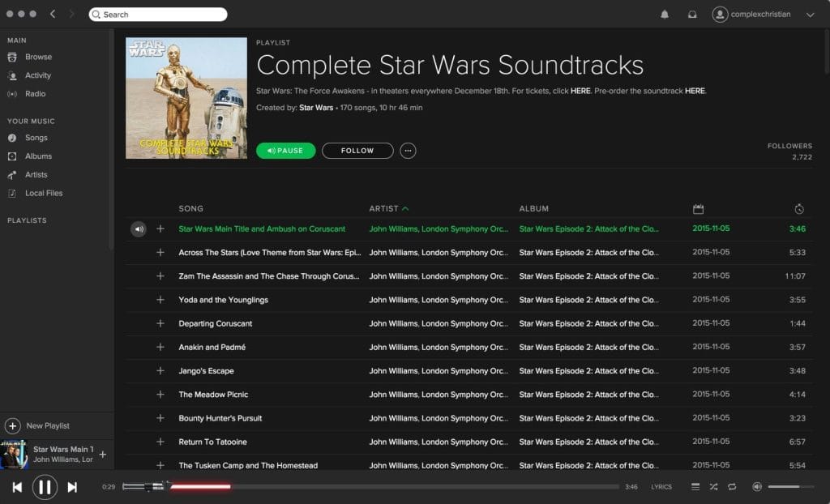Image resolution: width=830 pixels, height=504 pixels.
Task: Skip to previous track
Action: [17, 487]
